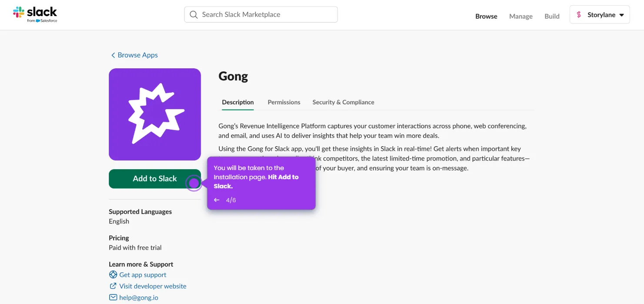The width and height of the screenshot is (644, 304).
Task: Go to previous tooltip step arrow
Action: click(x=217, y=200)
